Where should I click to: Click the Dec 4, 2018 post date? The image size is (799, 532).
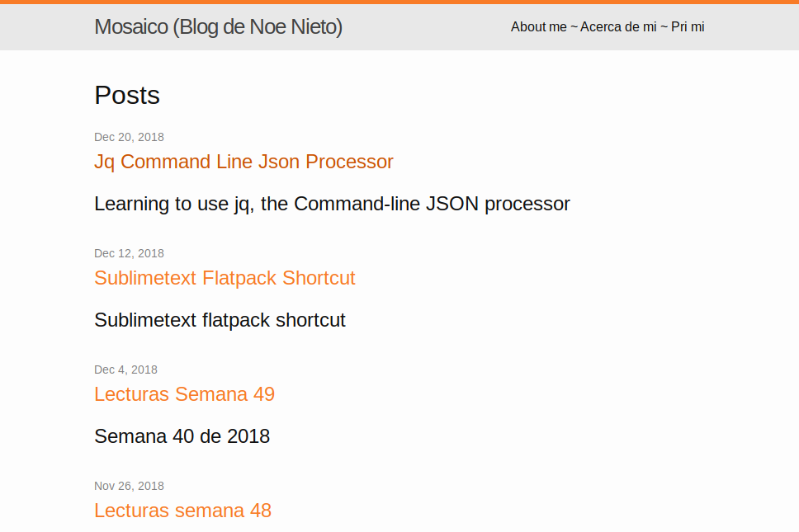125,370
